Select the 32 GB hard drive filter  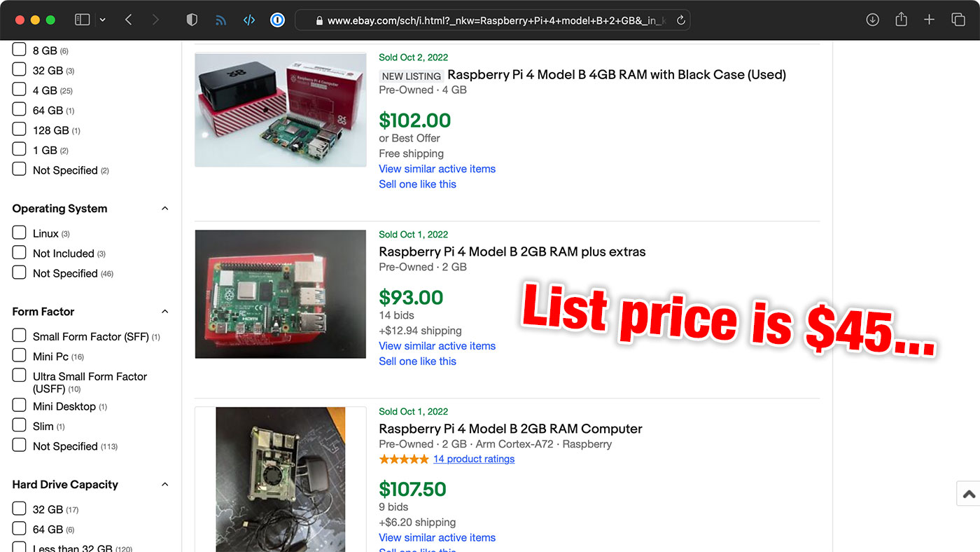pos(19,509)
